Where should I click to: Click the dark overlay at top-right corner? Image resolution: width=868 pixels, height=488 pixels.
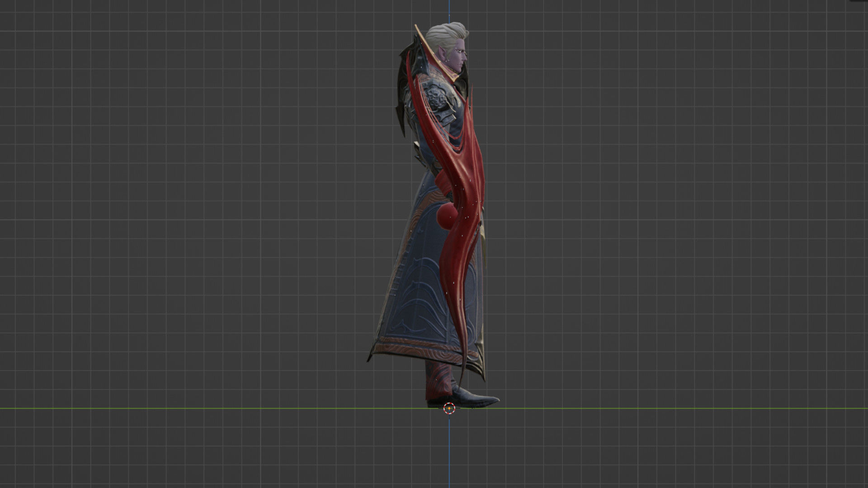pyautogui.click(x=859, y=1)
